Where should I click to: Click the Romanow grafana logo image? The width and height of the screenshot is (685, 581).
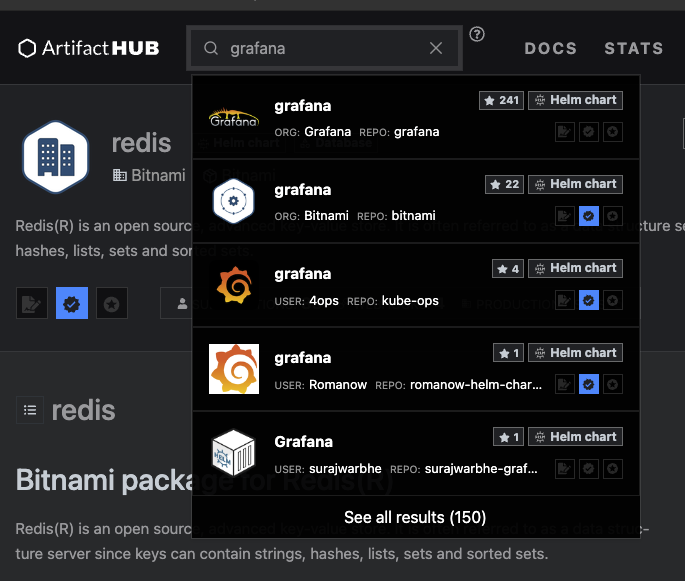pos(234,369)
